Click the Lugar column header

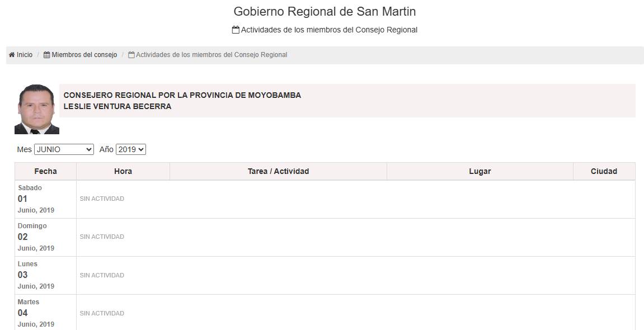[480, 171]
